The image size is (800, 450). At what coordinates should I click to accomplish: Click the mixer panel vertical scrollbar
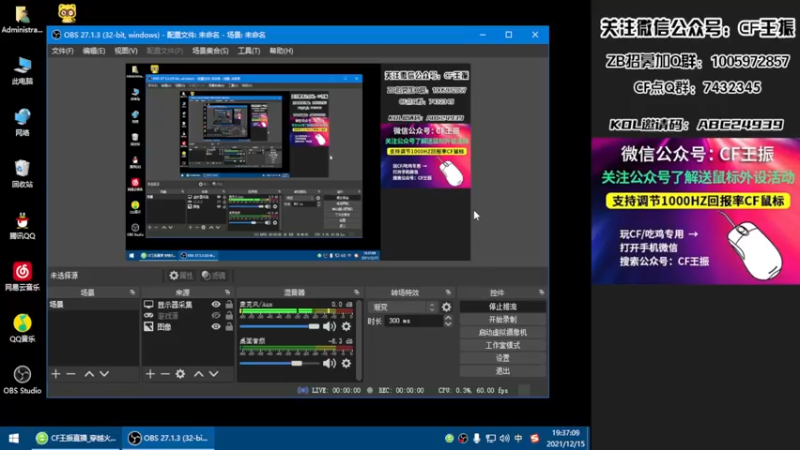[x=359, y=339]
